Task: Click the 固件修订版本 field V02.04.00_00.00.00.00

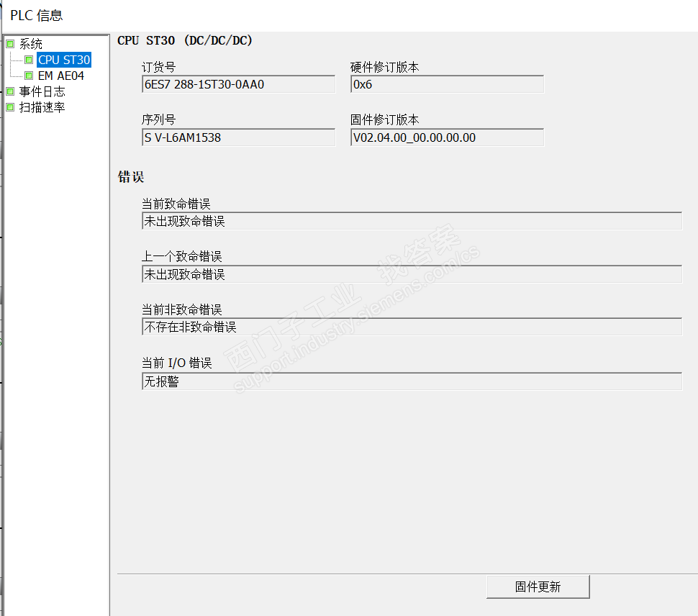Action: tap(448, 137)
